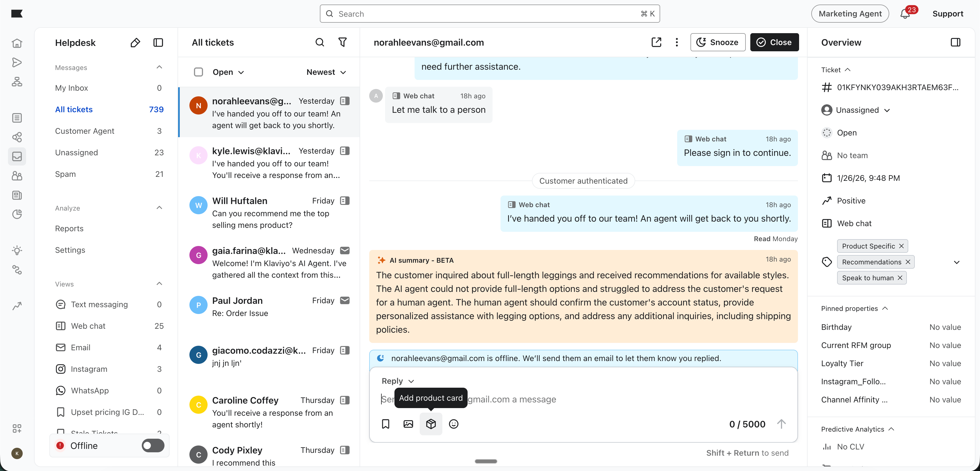
Task: Click the saved replies bookmark icon
Action: (x=385, y=424)
